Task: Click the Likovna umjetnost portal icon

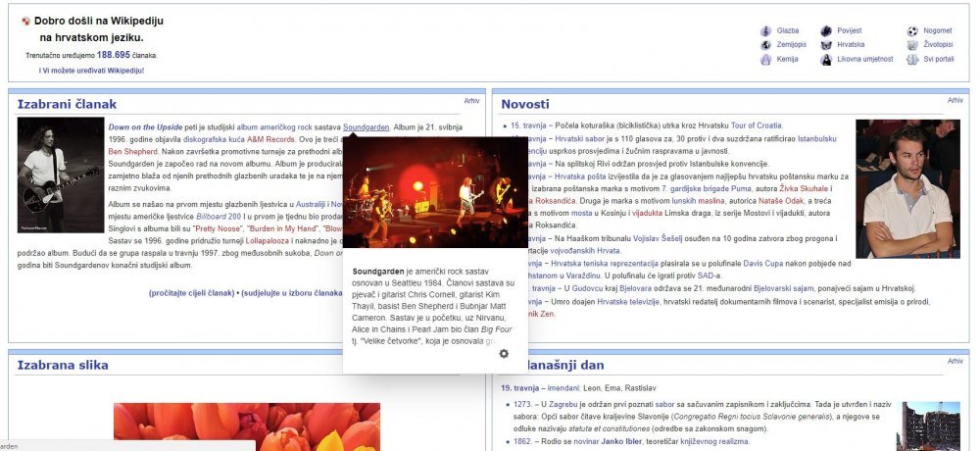Action: pos(826,60)
